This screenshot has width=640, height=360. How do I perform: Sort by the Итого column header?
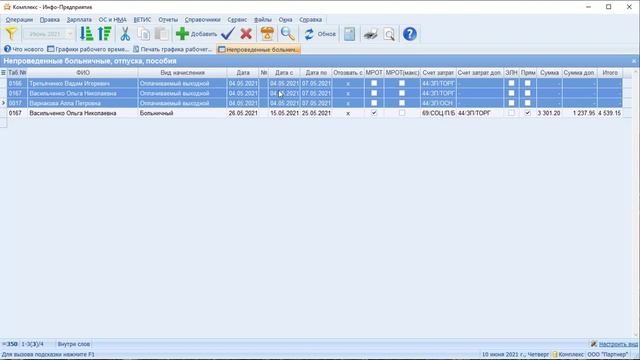pos(610,73)
